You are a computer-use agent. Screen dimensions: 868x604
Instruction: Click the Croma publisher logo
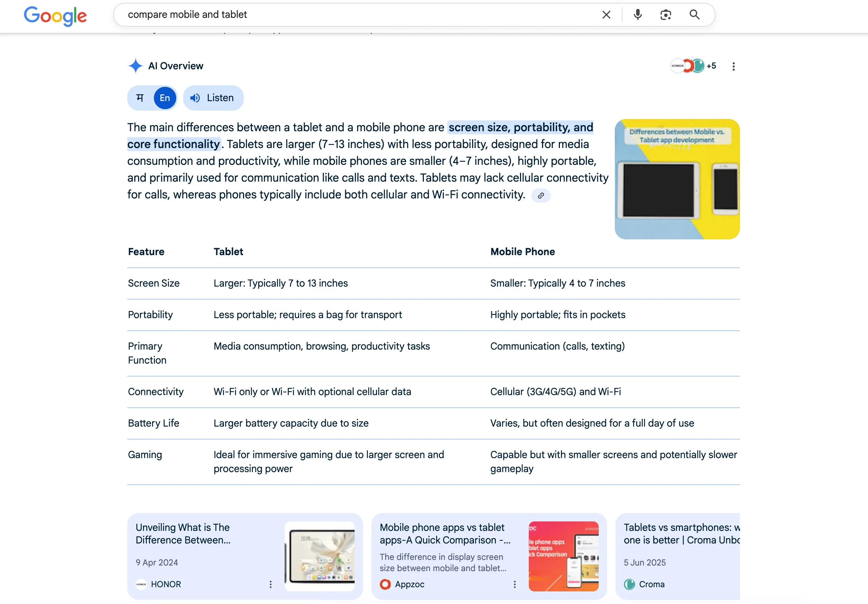coord(629,584)
